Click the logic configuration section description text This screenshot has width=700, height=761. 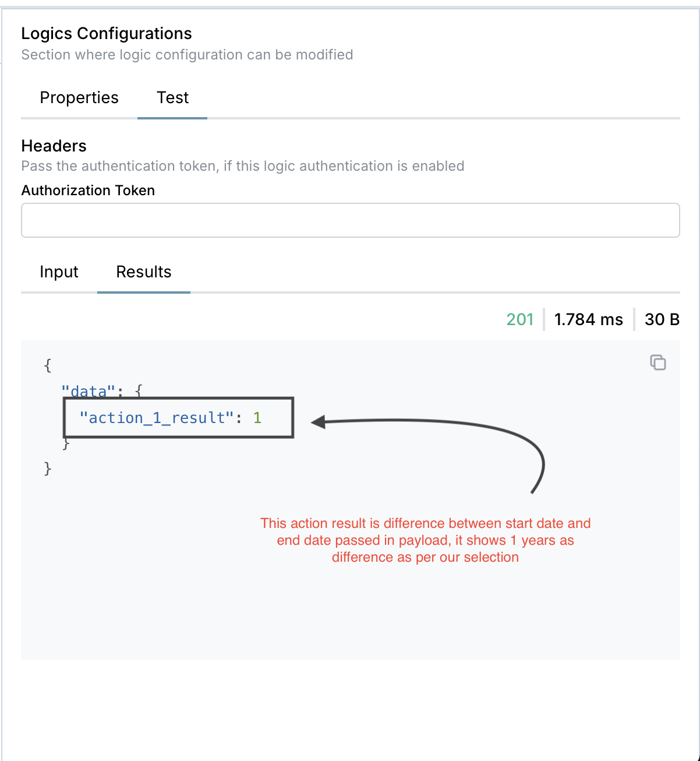coord(187,55)
